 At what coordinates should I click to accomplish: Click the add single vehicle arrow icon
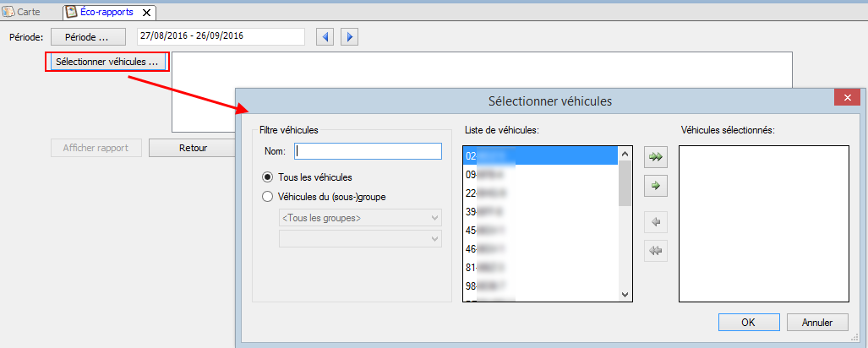[x=655, y=184]
